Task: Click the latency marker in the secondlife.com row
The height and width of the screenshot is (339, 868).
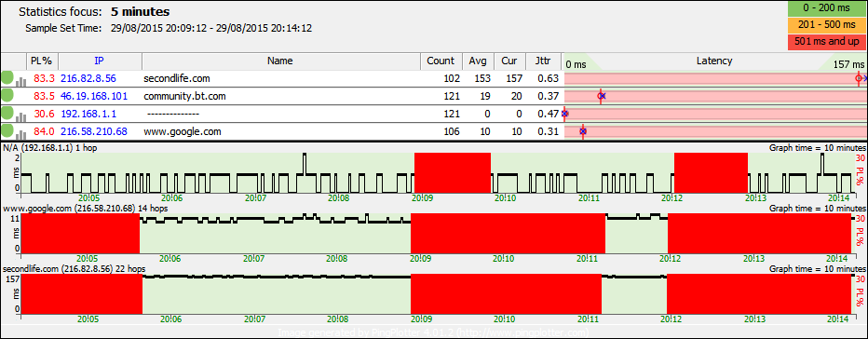Action: (x=859, y=78)
